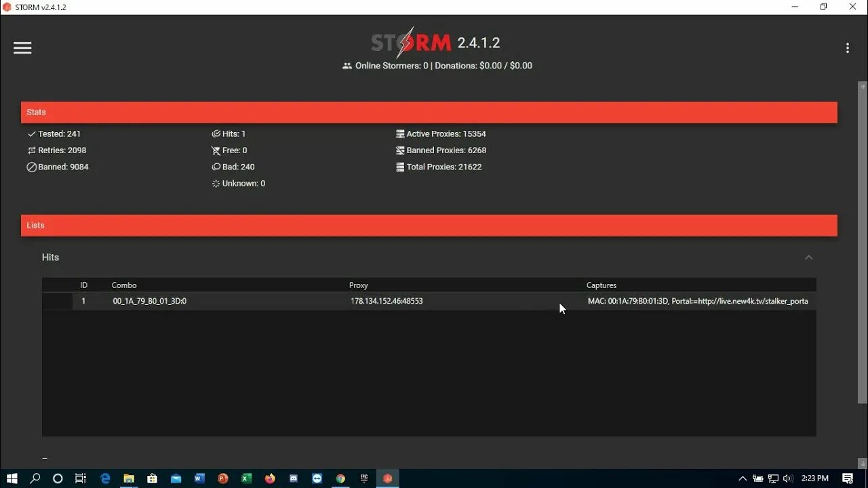This screenshot has width=868, height=488.
Task: Open TeamViewer from the taskbar
Action: 317,479
